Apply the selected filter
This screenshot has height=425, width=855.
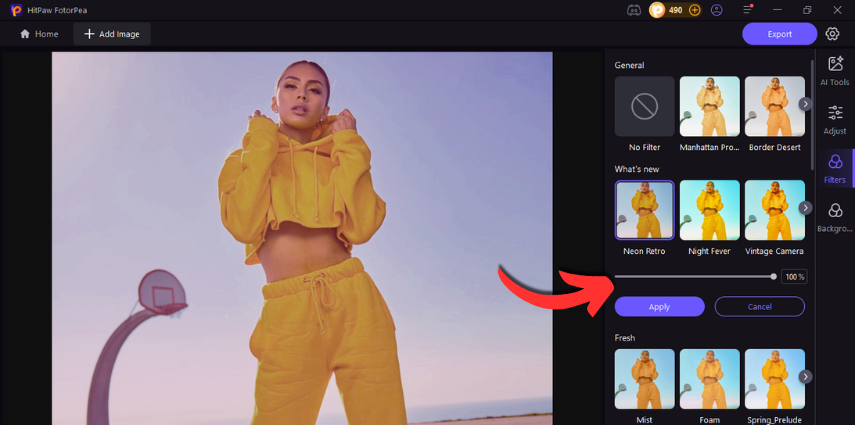[x=659, y=307]
